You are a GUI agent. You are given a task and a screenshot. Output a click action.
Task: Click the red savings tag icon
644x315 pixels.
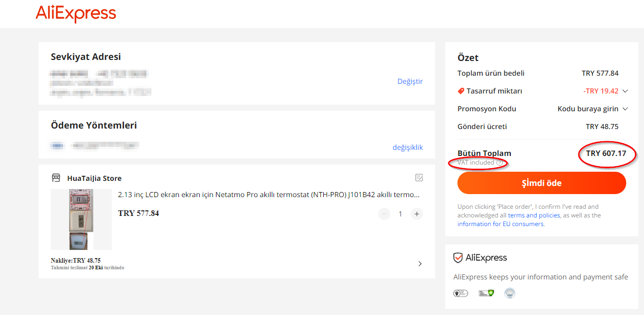pos(461,91)
